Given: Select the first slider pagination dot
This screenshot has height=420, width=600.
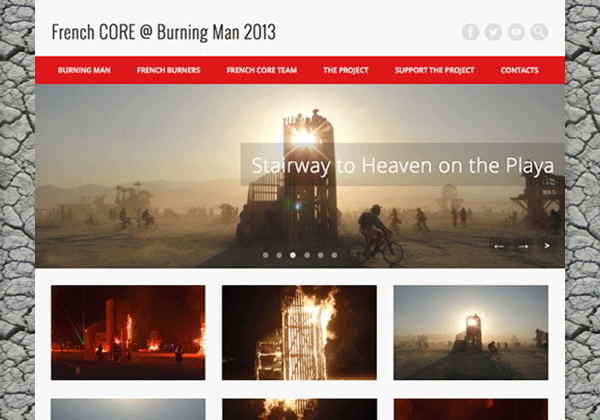Looking at the screenshot, I should [x=266, y=255].
